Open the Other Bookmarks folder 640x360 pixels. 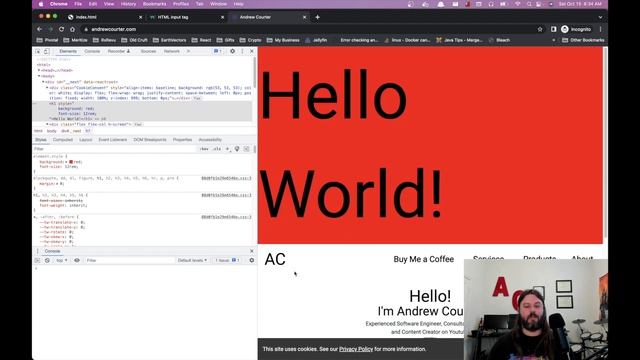[583, 40]
